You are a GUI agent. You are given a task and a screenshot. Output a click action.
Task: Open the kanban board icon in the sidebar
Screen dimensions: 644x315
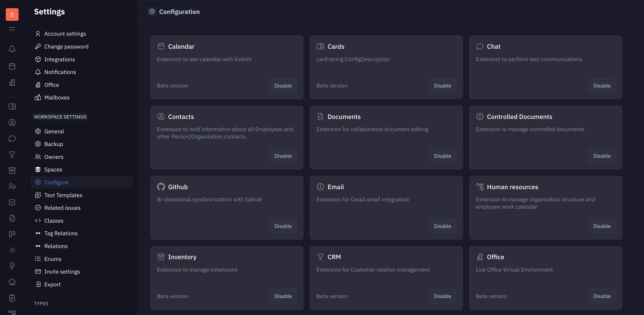tap(12, 233)
